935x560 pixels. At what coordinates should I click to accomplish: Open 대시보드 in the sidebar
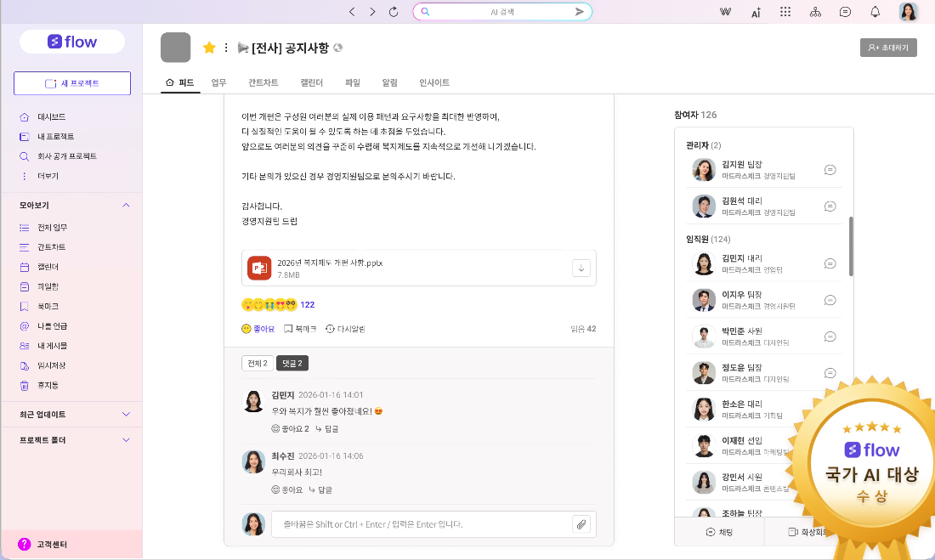point(51,117)
